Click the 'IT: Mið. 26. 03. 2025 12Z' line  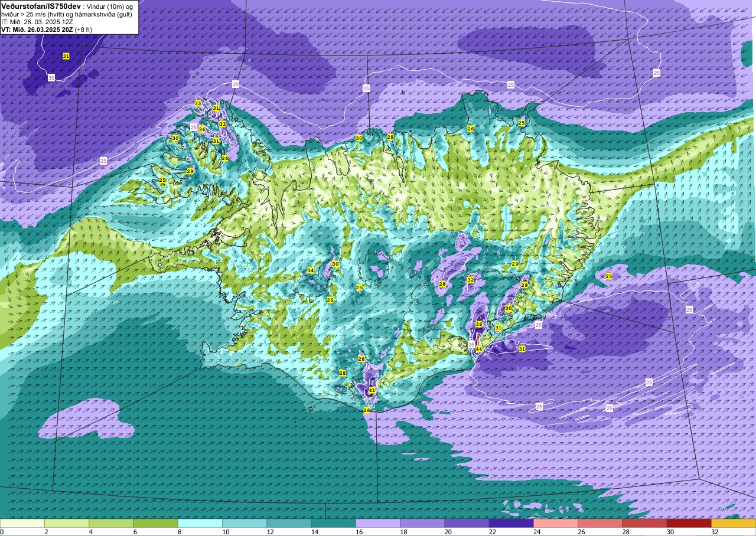click(x=37, y=22)
